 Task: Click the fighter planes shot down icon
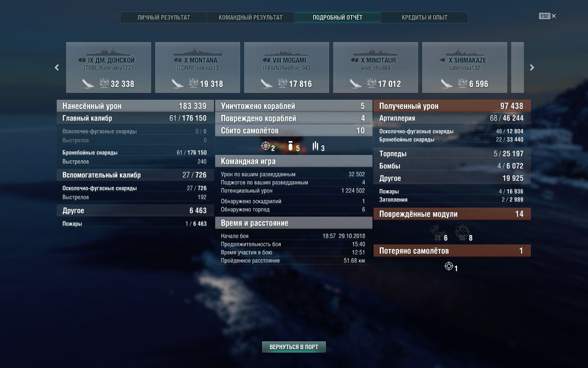(265, 146)
